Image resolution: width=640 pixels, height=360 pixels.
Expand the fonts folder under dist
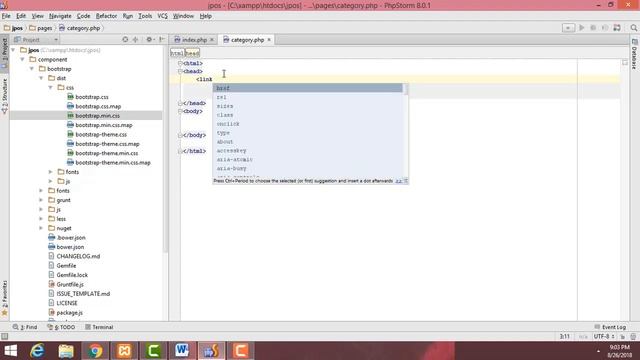(x=51, y=172)
